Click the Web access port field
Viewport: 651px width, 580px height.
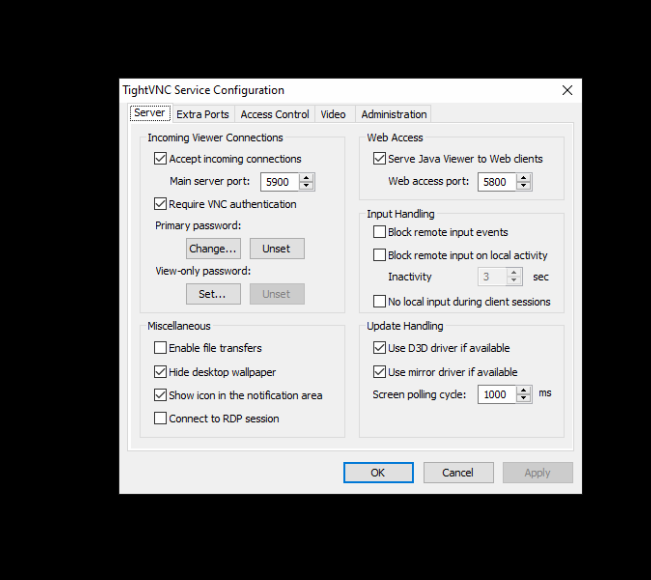[497, 182]
